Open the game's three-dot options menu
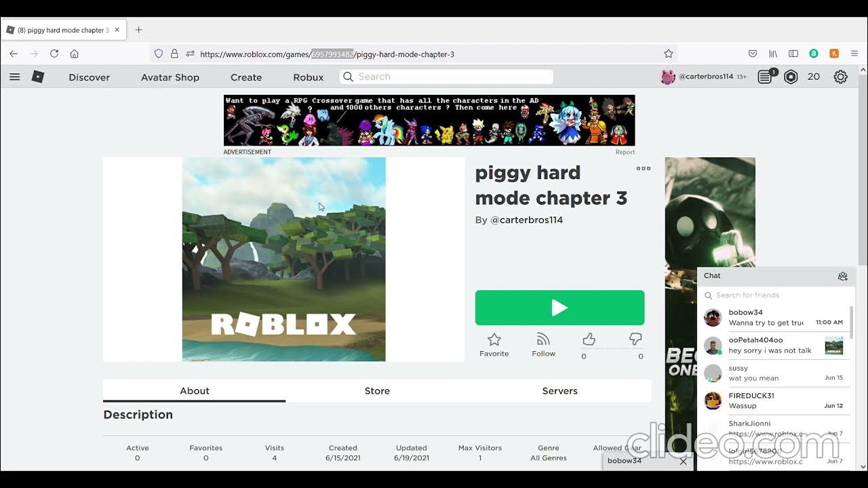Screen dimensions: 868x488 tap(644, 168)
